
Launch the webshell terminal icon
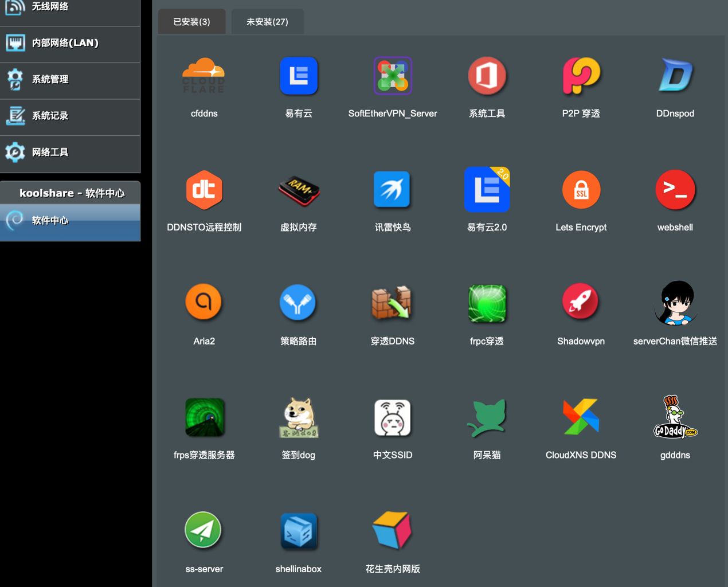675,190
